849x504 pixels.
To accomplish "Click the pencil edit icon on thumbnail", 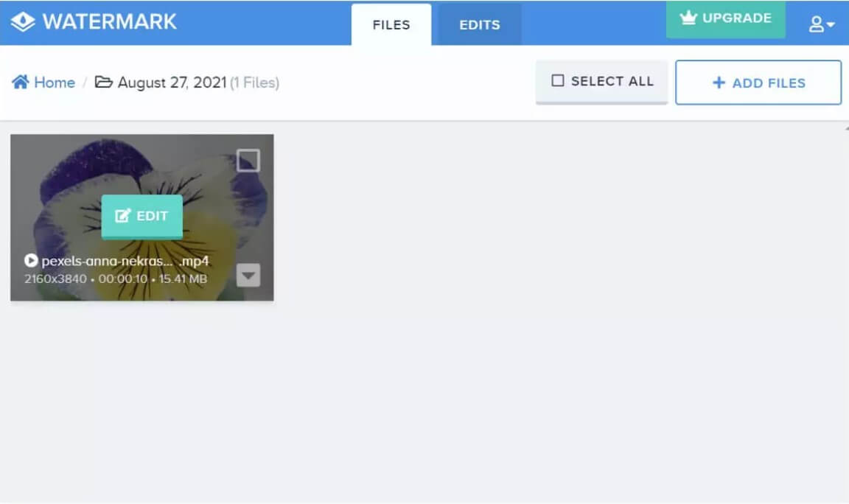I will (123, 215).
